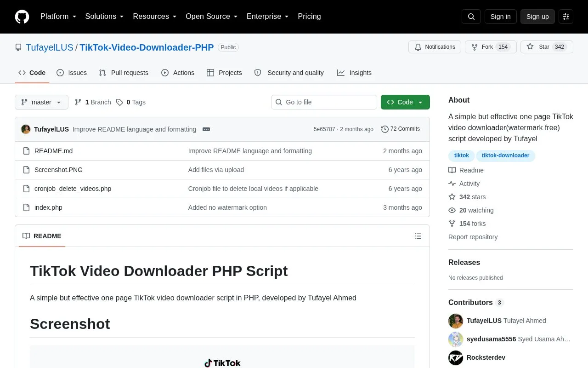The height and width of the screenshot is (368, 588).
Task: Click the Sign in button
Action: click(500, 17)
